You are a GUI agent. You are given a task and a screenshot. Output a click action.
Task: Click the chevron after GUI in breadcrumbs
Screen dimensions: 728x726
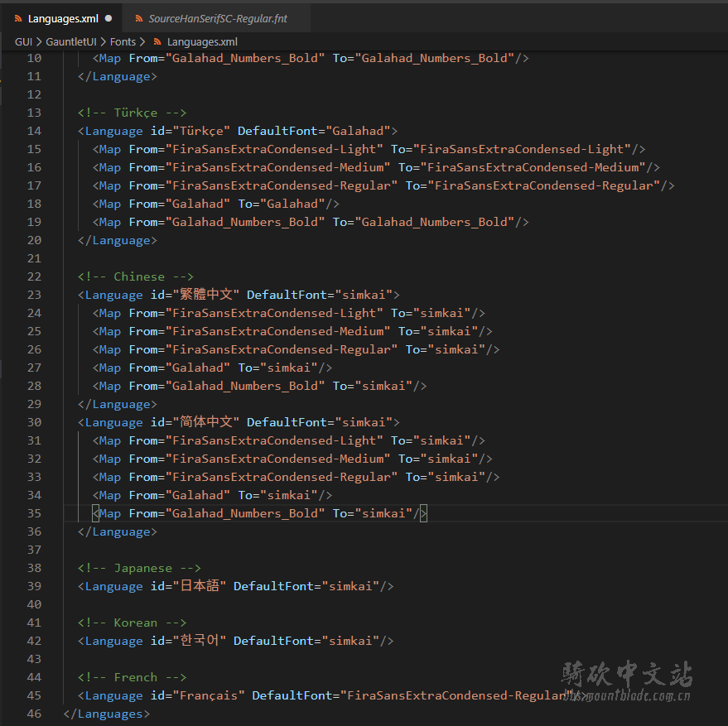click(x=39, y=41)
